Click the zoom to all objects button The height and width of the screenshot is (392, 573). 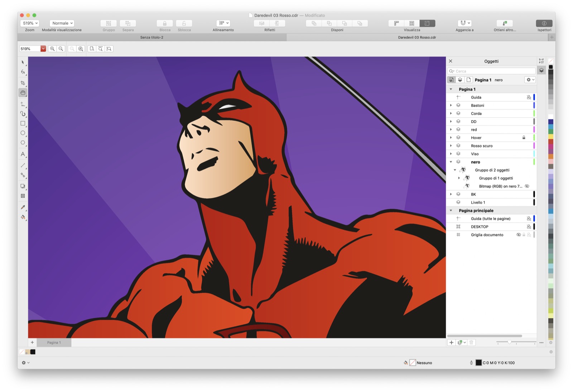tap(81, 49)
